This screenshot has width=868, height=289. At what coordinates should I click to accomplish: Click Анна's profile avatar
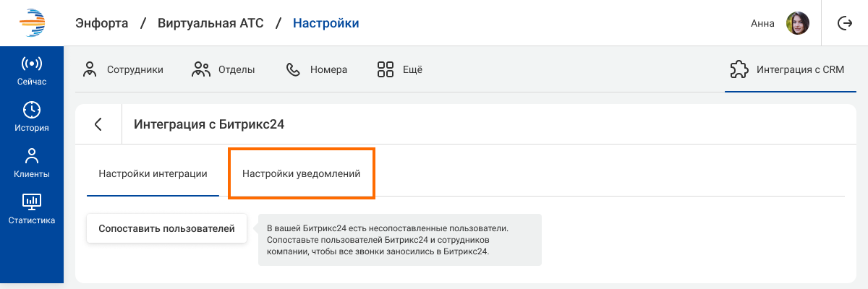[x=798, y=23]
